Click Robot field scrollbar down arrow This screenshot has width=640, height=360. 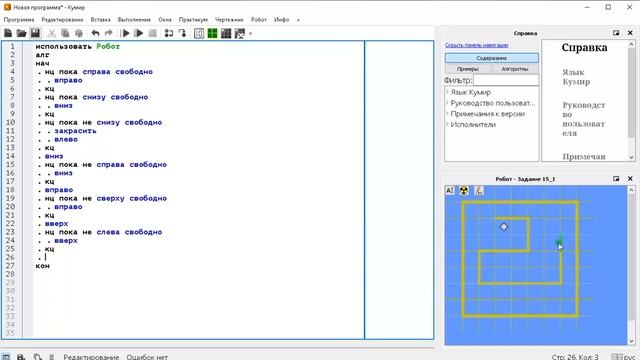(x=631, y=341)
